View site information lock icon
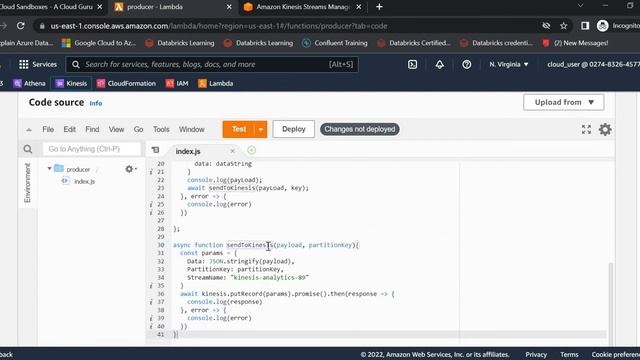The height and width of the screenshot is (360, 640). tap(42, 26)
